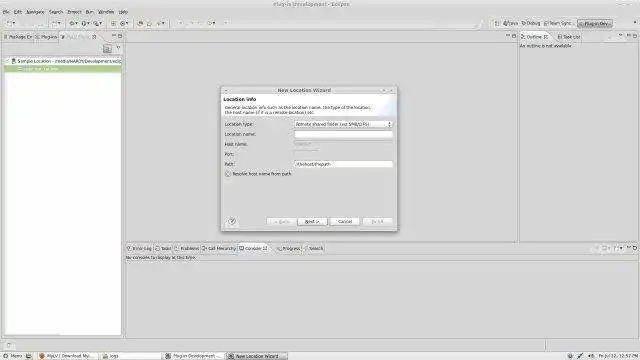
Task: Click the Location name input field
Action: tap(343, 134)
